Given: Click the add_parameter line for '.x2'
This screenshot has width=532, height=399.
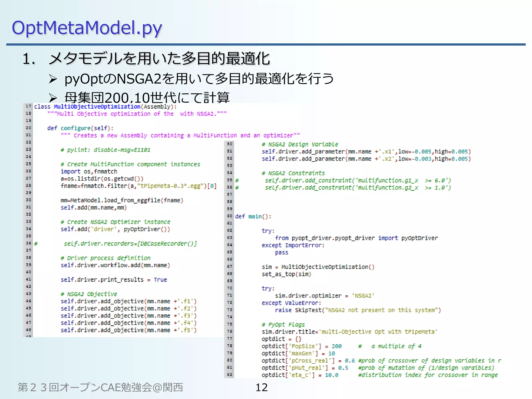Looking at the screenshot, I should click(x=366, y=159).
